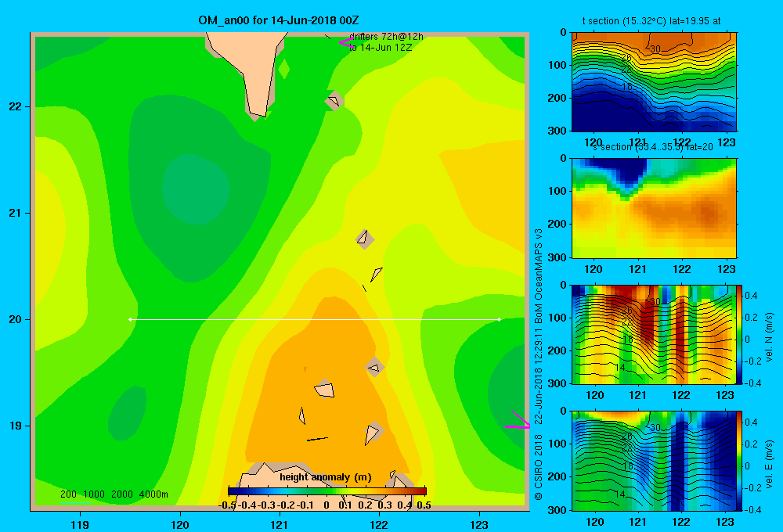The image size is (783, 532).
Task: Click longitude label 122 on main map
Action: click(379, 524)
